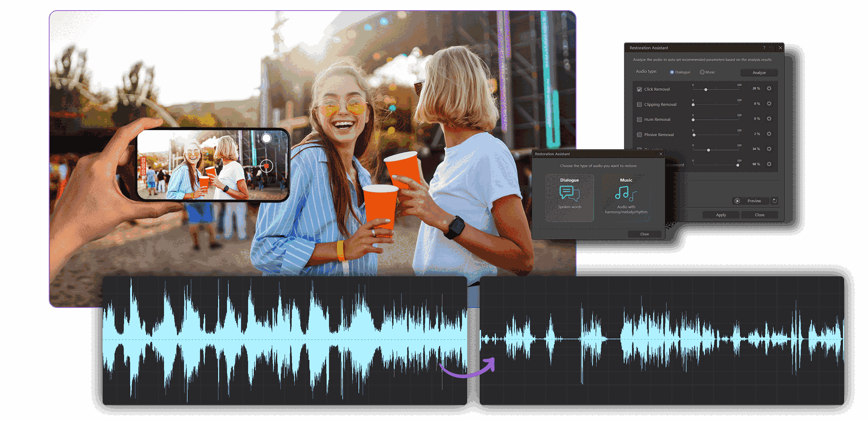Open Click Removal advanced settings gear
The width and height of the screenshot is (868, 422).
coord(769,89)
